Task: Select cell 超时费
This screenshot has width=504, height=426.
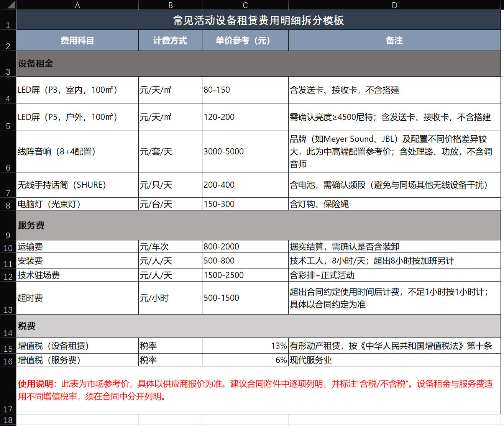Action: (77, 298)
